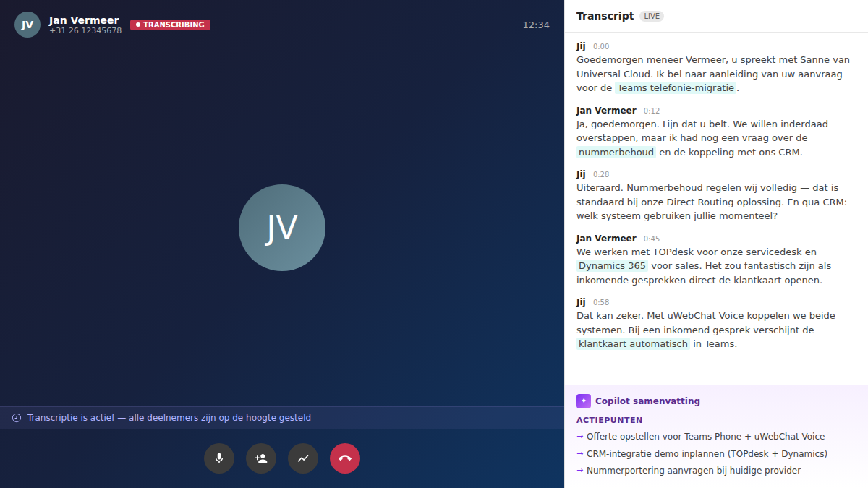Image resolution: width=868 pixels, height=488 pixels.
Task: Toggle the LIVE transcript badge
Action: click(x=651, y=16)
